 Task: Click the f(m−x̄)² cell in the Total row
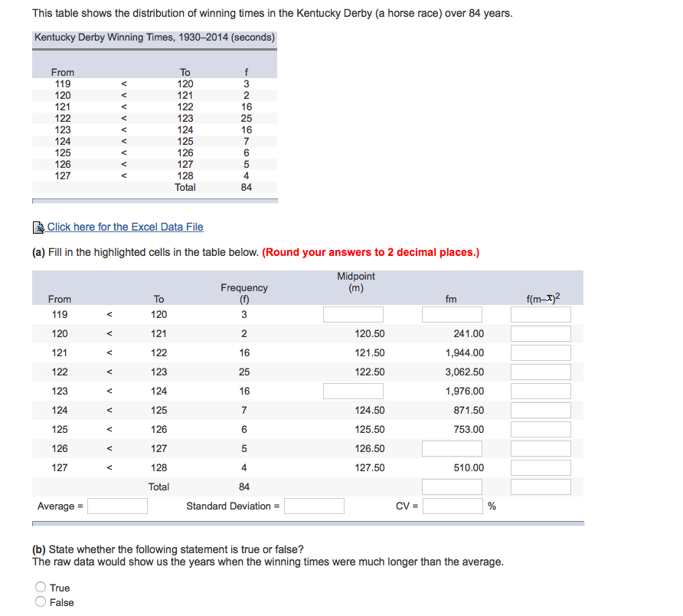tap(540, 487)
